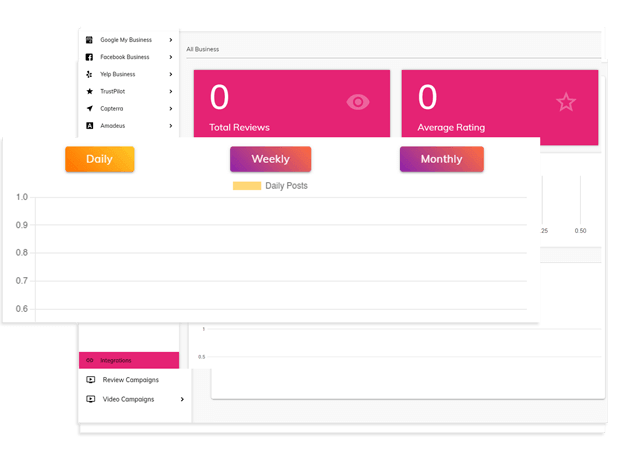Click the All Business breadcrumb text
Screen dimensions: 624x452
point(203,49)
